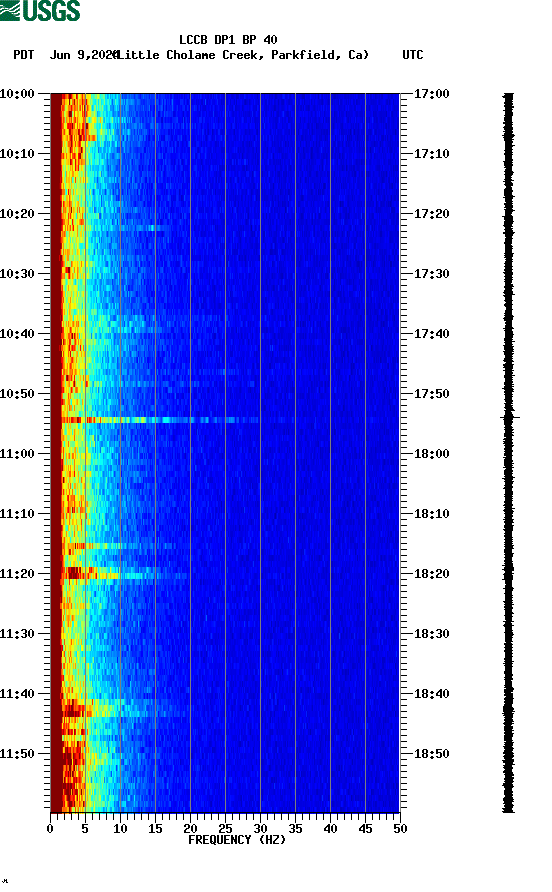Click the 18:30 UTC time label

[431, 634]
